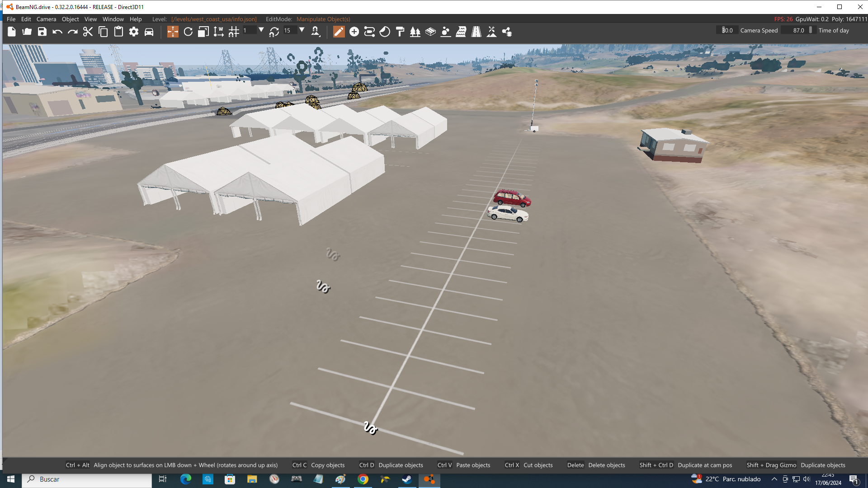This screenshot has width=868, height=488.
Task: Expand the grid snap size dropdown arrow
Action: pyautogui.click(x=261, y=30)
